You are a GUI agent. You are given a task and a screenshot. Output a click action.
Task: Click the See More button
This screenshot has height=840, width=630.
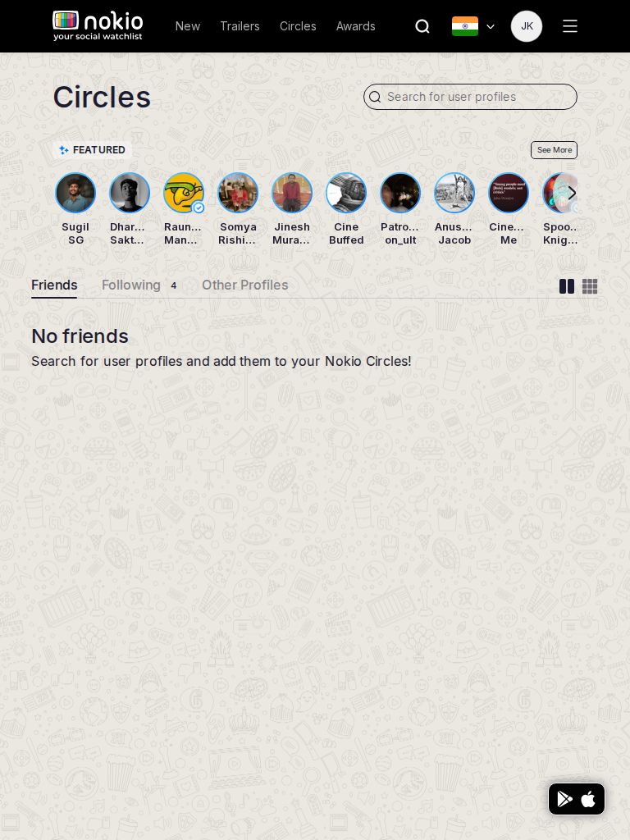tap(554, 150)
